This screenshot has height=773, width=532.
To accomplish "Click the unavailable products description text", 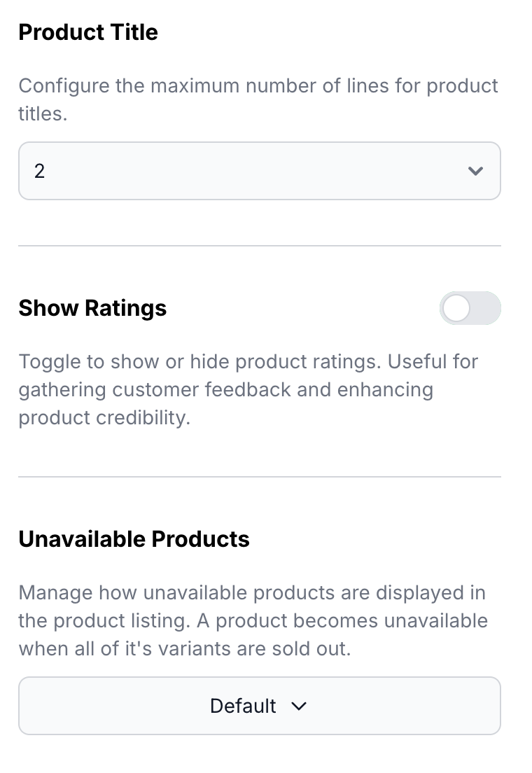I will pyautogui.click(x=253, y=620).
